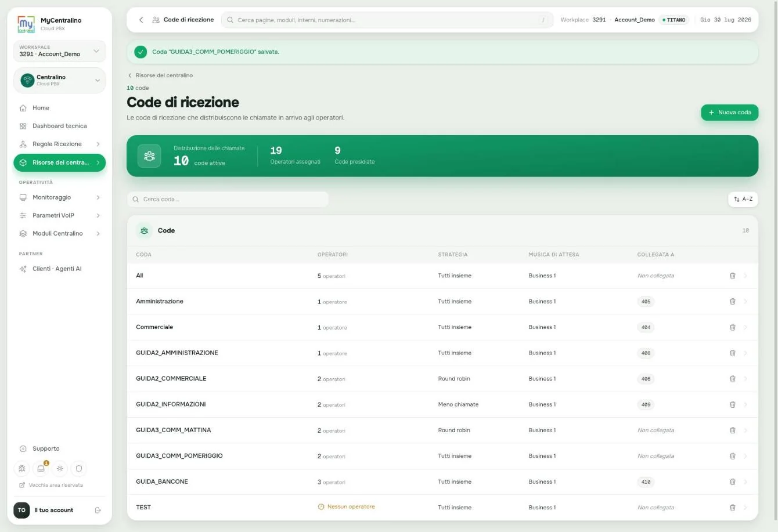778x532 pixels.
Task: Follow the Risorse del centralino breadcrumb link
Action: 160,75
